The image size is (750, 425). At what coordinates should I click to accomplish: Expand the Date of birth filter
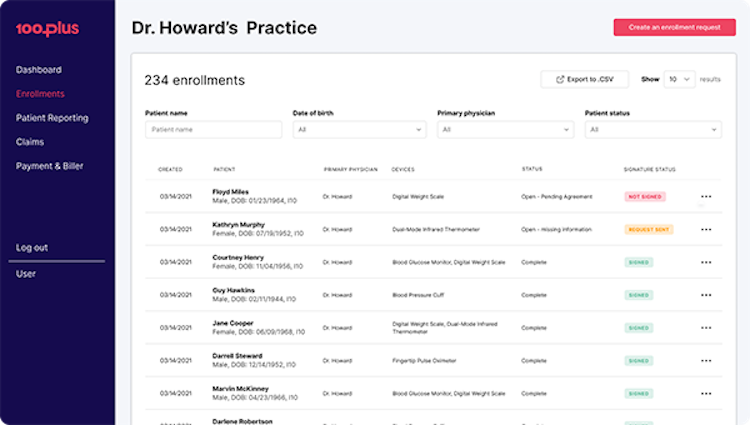[359, 130]
